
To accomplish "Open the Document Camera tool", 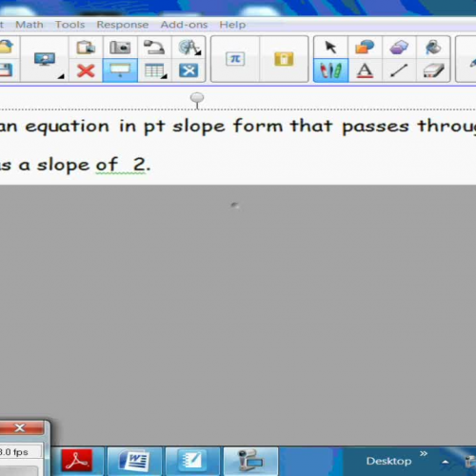I will [x=154, y=48].
